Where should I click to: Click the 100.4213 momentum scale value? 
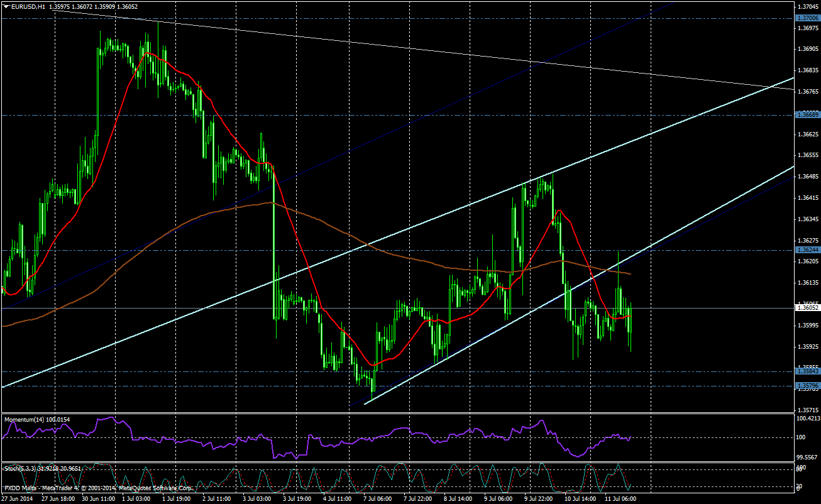pos(808,418)
